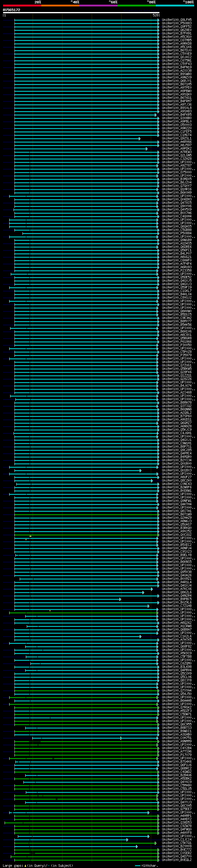197x868 pixels.
Task: Click the UniRef100_Q5DE52 hit name
Action: click(177, 277)
